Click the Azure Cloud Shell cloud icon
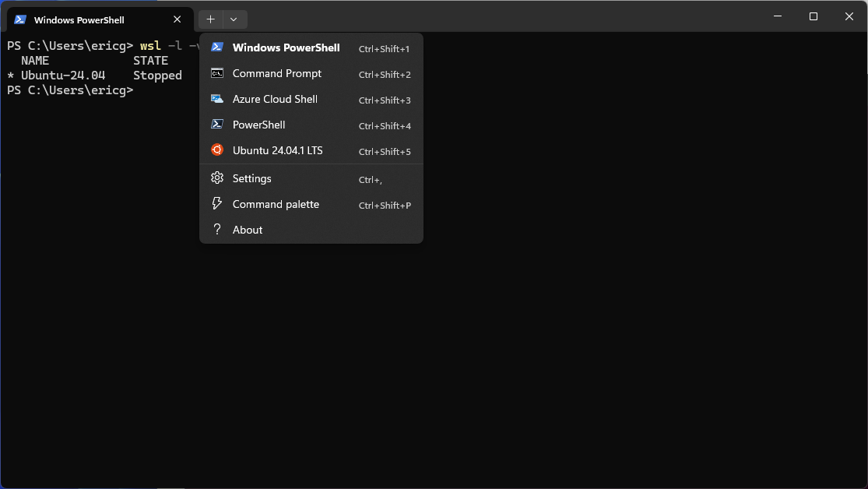Image resolution: width=868 pixels, height=489 pixels. tap(217, 99)
